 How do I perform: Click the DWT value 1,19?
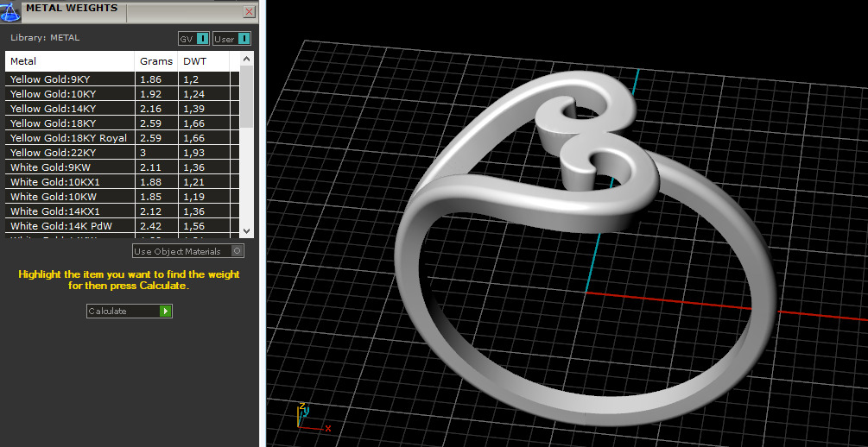click(x=193, y=197)
